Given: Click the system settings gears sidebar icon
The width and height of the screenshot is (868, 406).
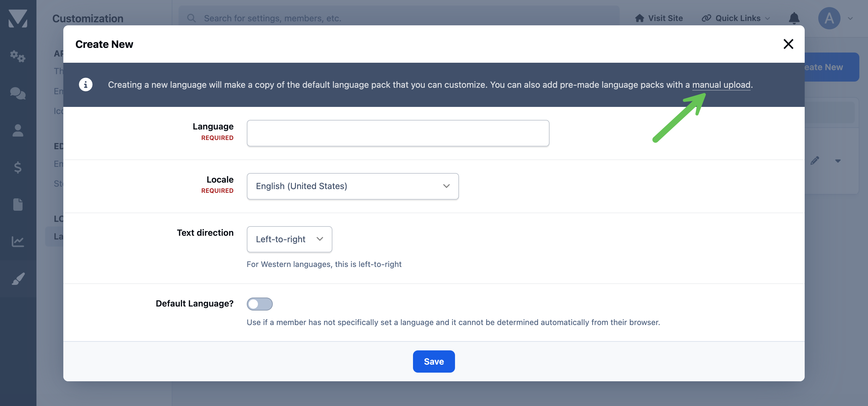Looking at the screenshot, I should click(x=18, y=56).
